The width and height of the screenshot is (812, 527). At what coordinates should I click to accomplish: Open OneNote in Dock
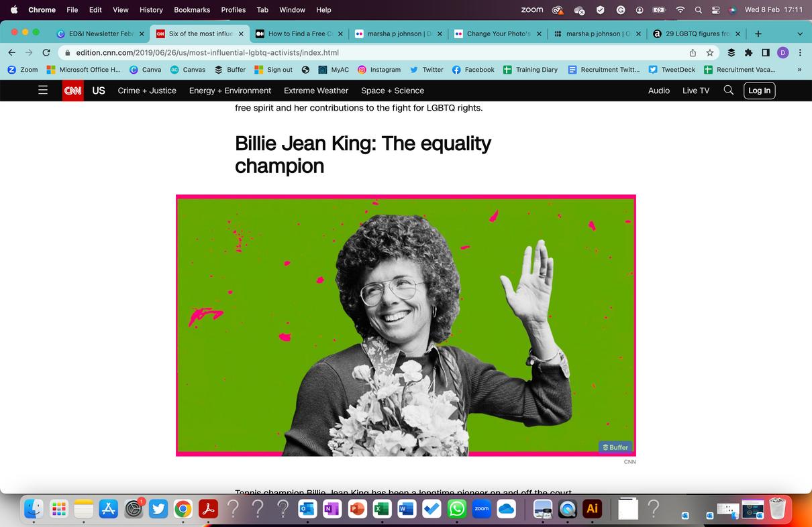(332, 509)
